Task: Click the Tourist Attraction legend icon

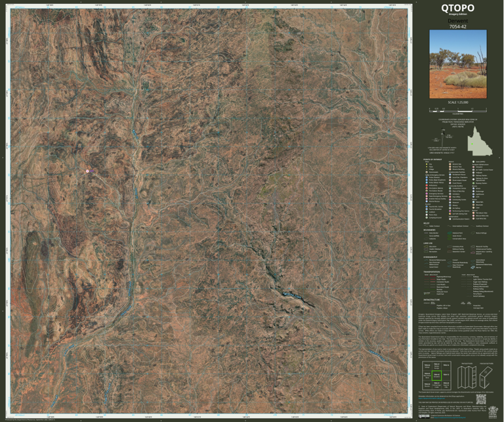Action: [x=427, y=209]
